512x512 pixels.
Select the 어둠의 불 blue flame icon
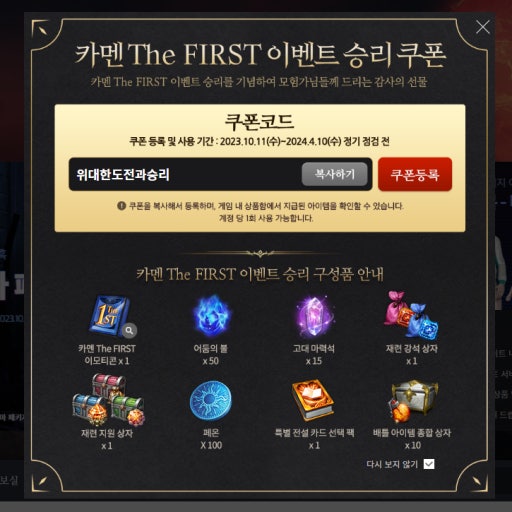pos(212,316)
